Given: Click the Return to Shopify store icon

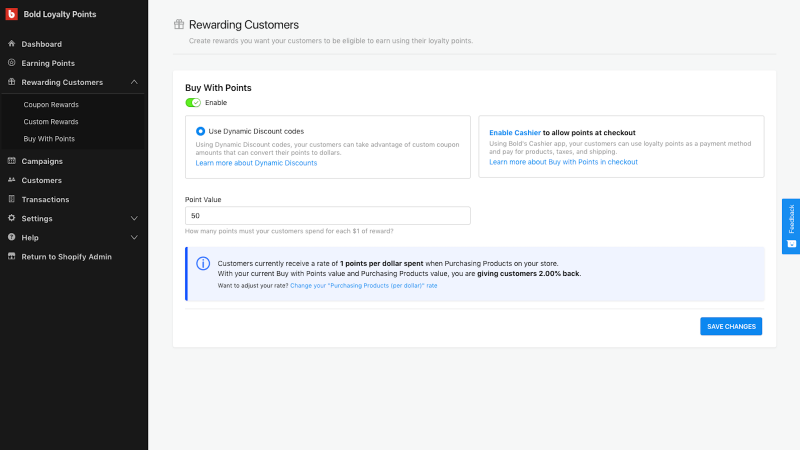Looking at the screenshot, I should pos(12,256).
